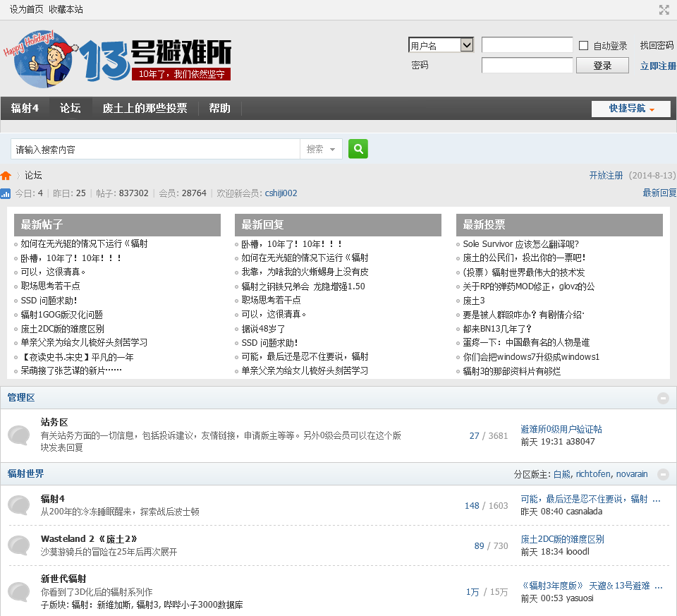Open moderator 白熊 profile
Viewport: 677px width, 616px height.
562,474
